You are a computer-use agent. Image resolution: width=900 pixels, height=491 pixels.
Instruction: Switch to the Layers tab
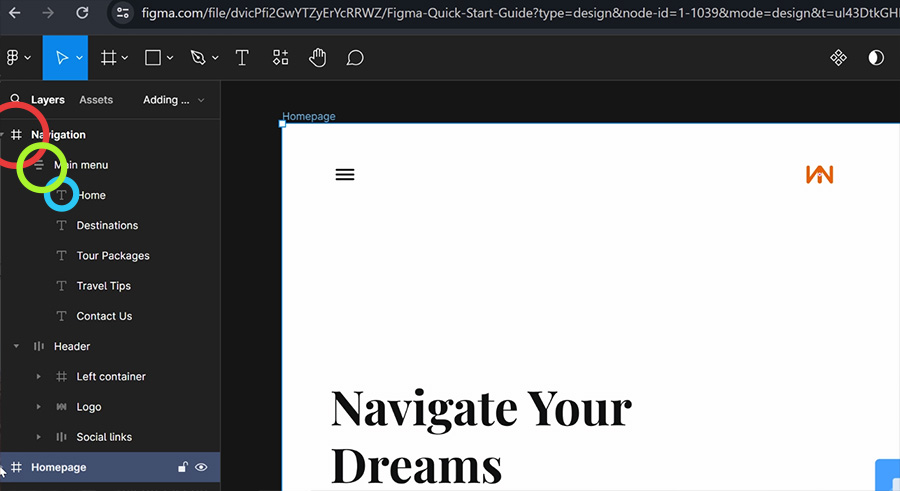coord(48,100)
